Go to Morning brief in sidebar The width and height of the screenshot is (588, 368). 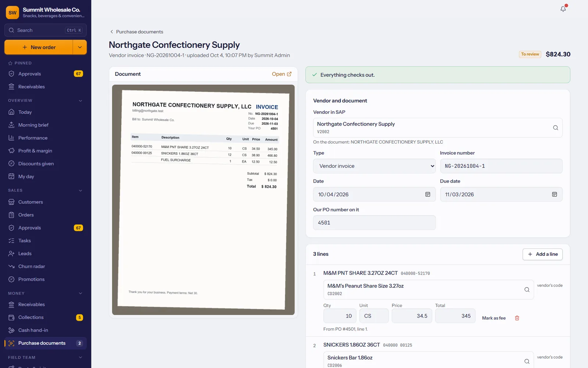[x=46, y=125]
